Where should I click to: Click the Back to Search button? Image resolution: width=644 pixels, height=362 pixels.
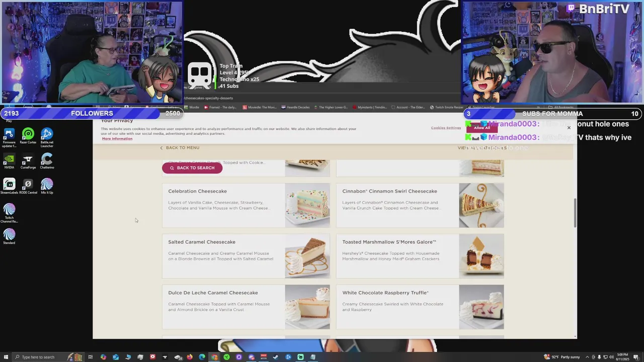click(192, 168)
